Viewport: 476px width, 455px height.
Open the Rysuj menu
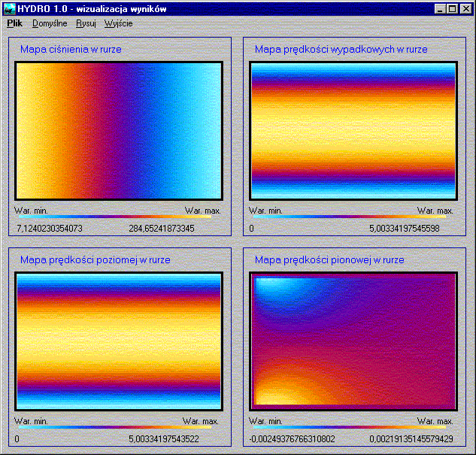click(86, 23)
